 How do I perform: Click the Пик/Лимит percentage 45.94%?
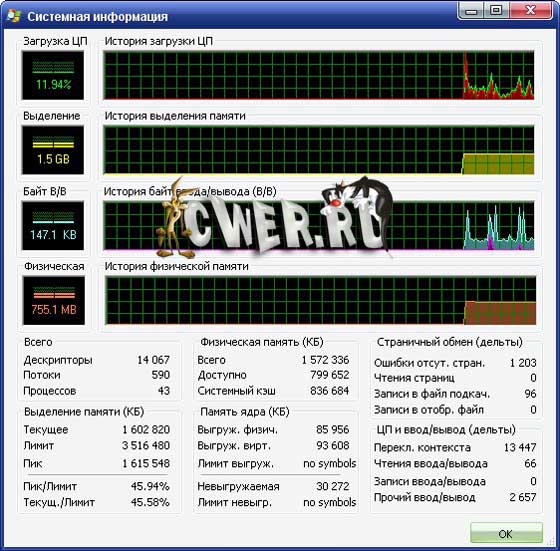point(150,486)
